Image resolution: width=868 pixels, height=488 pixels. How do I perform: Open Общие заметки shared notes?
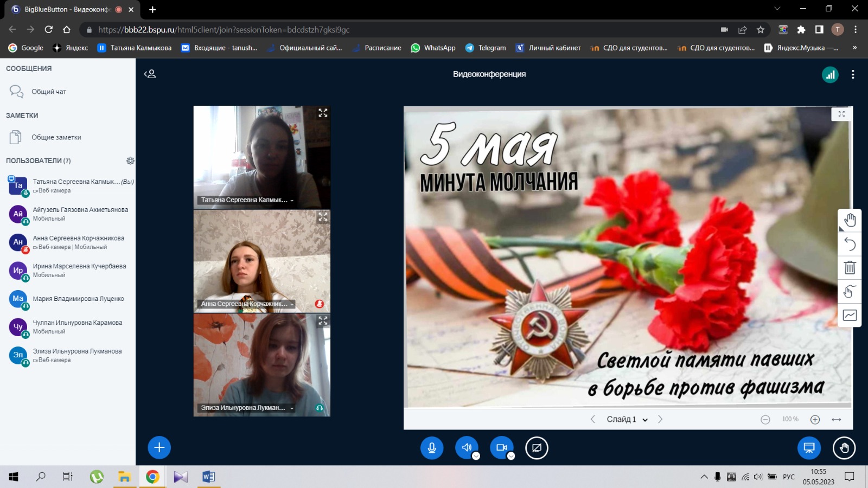point(56,138)
